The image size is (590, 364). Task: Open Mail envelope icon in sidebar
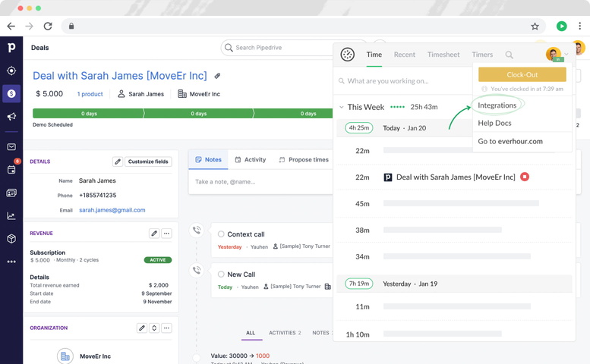(11, 147)
